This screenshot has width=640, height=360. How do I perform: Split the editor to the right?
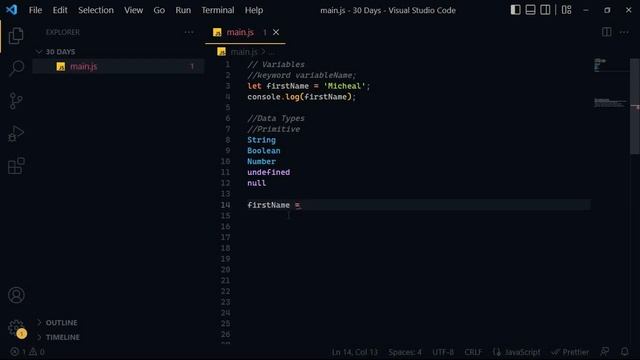pos(607,32)
